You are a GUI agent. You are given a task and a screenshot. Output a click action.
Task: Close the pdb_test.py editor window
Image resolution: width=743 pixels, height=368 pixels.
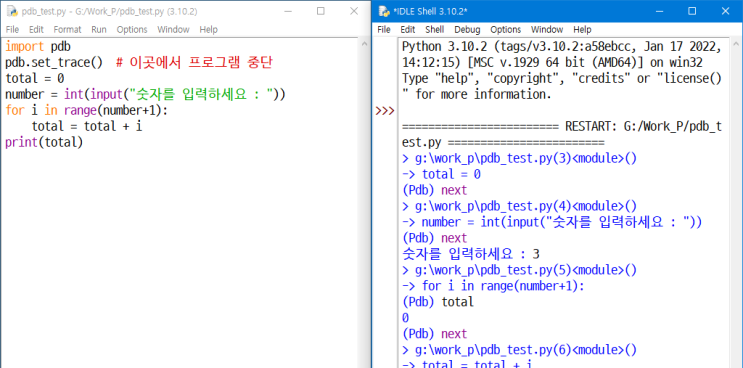(x=354, y=11)
